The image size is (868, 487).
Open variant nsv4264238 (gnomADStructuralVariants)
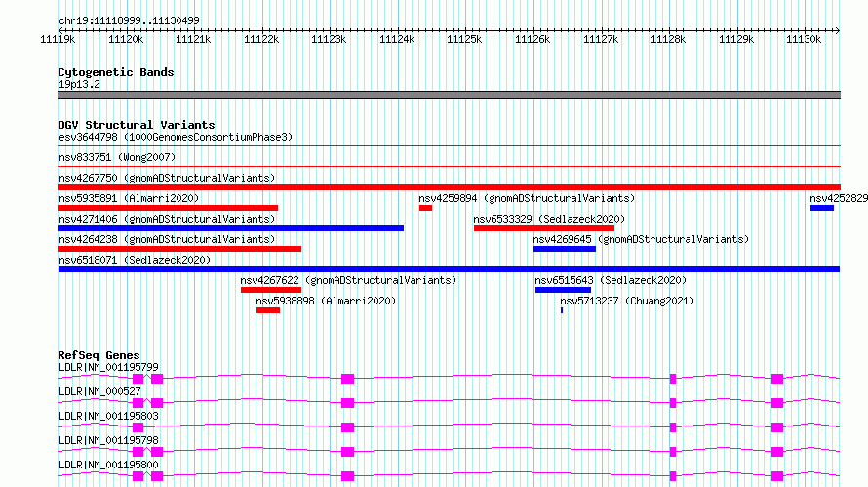167,239
